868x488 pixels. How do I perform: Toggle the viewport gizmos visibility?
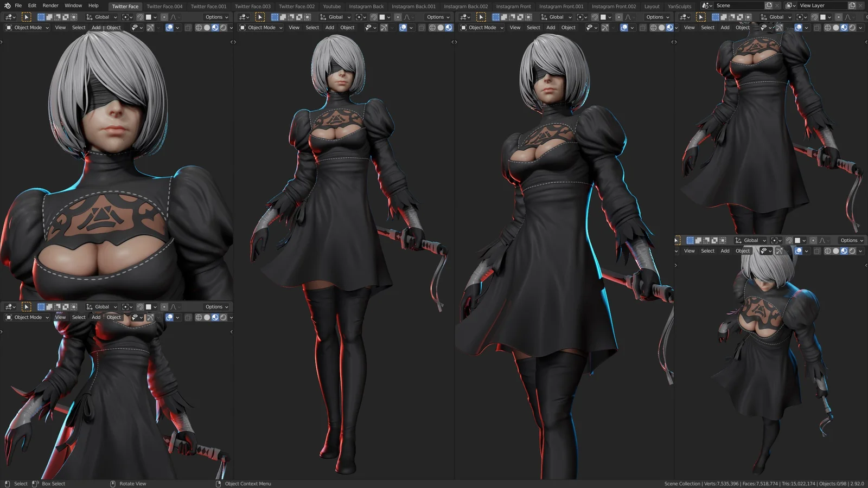tap(150, 27)
